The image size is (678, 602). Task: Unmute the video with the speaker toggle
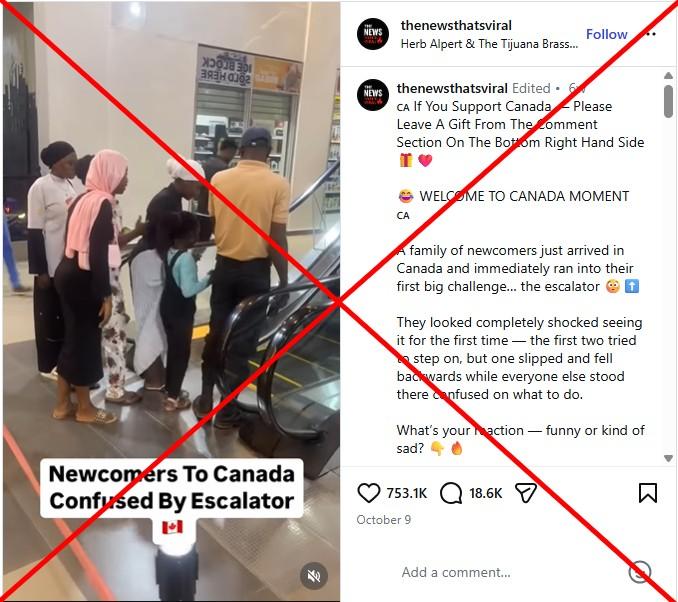tap(313, 575)
